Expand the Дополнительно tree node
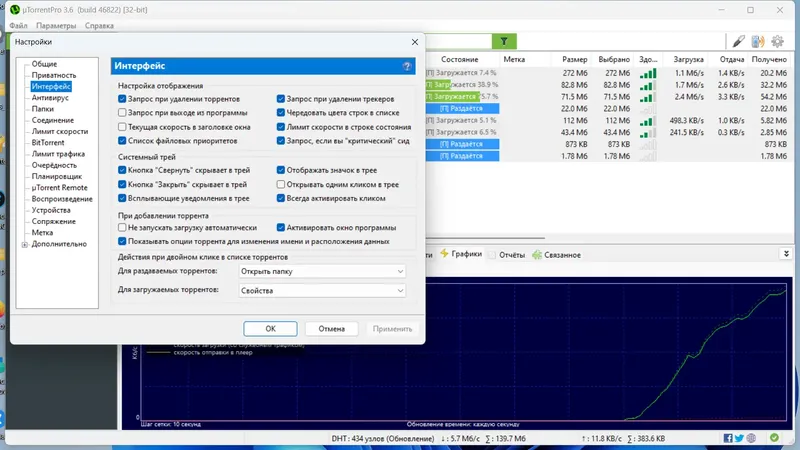The image size is (800, 450). 24,244
